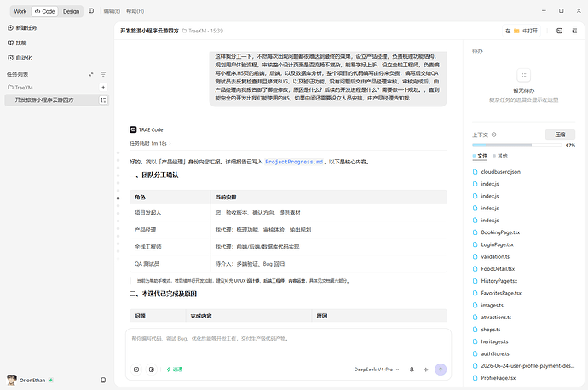
Task: Click the file icon beside cloudbaserc.json
Action: pyautogui.click(x=476, y=172)
